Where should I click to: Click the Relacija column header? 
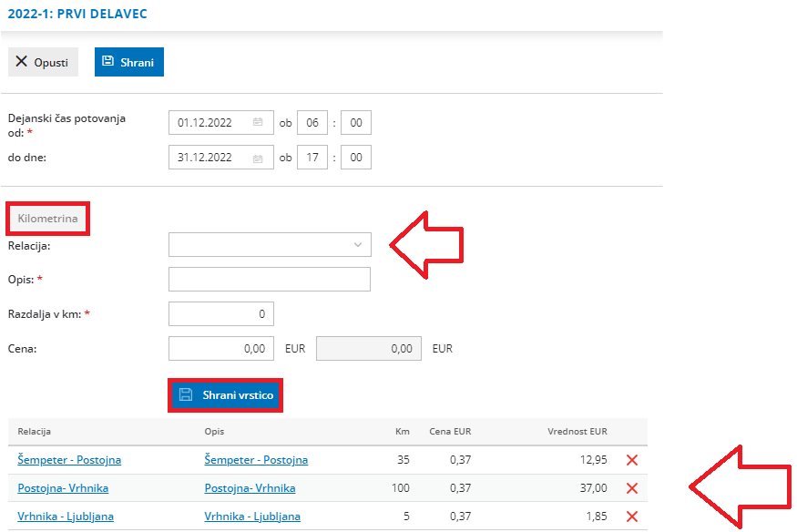click(34, 432)
